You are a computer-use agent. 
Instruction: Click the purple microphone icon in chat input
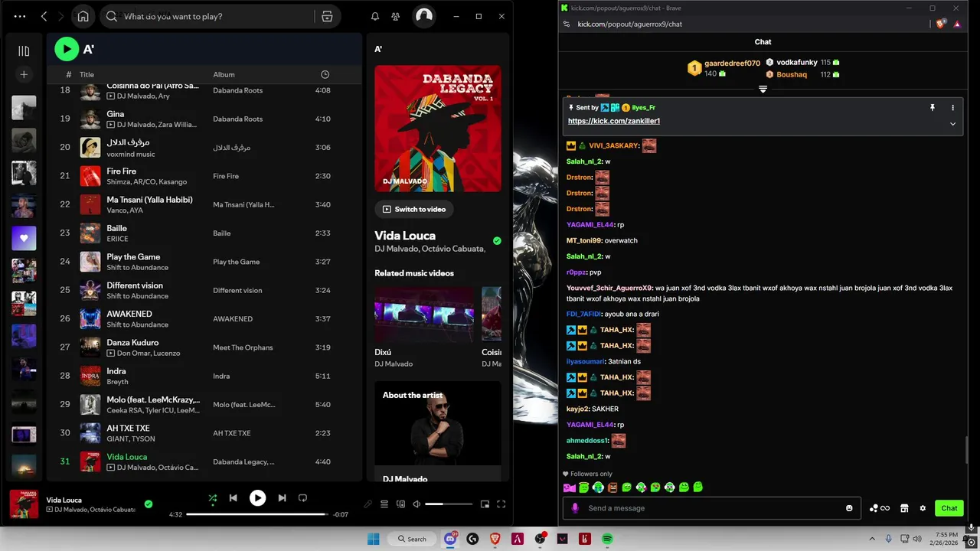(575, 508)
